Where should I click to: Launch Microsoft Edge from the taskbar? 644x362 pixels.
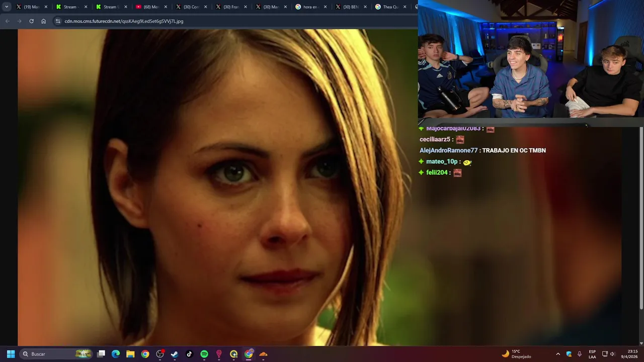116,354
